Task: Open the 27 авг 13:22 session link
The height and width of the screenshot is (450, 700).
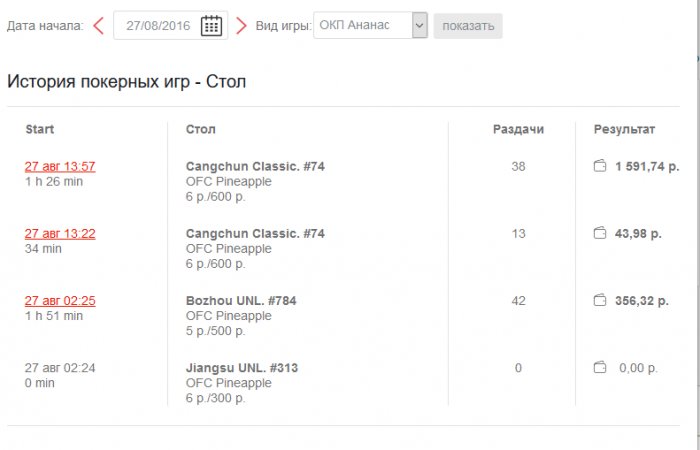Action: tap(60, 234)
